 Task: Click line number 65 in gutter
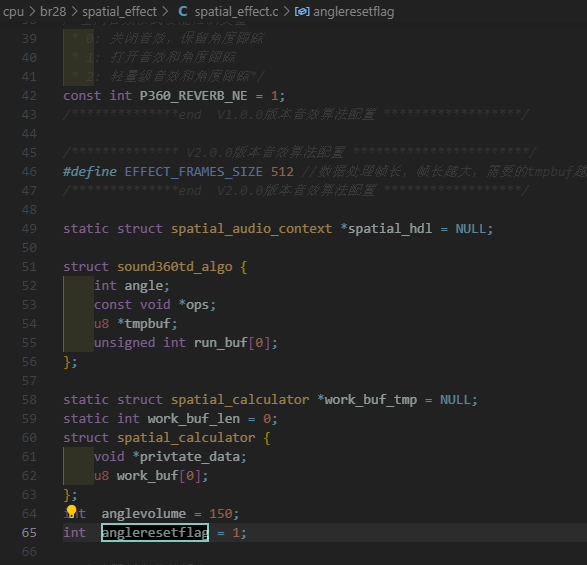(x=29, y=533)
